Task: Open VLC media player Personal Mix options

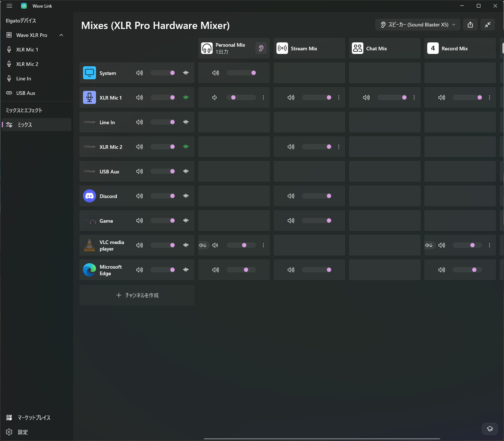Action: coord(263,245)
